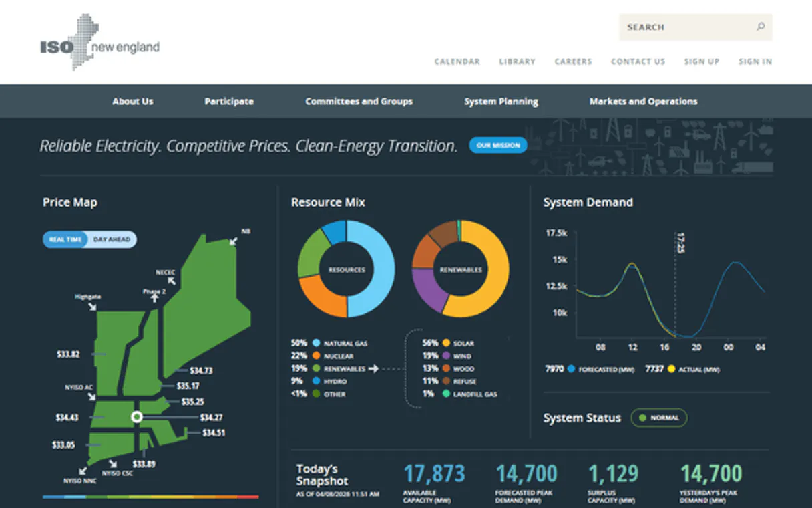Viewport: 812px width, 508px height.
Task: Select Real Time price map toggle
Action: (65, 239)
